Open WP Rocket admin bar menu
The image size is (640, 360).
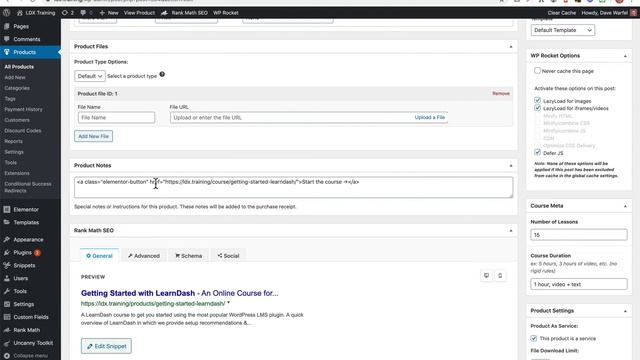click(x=226, y=13)
